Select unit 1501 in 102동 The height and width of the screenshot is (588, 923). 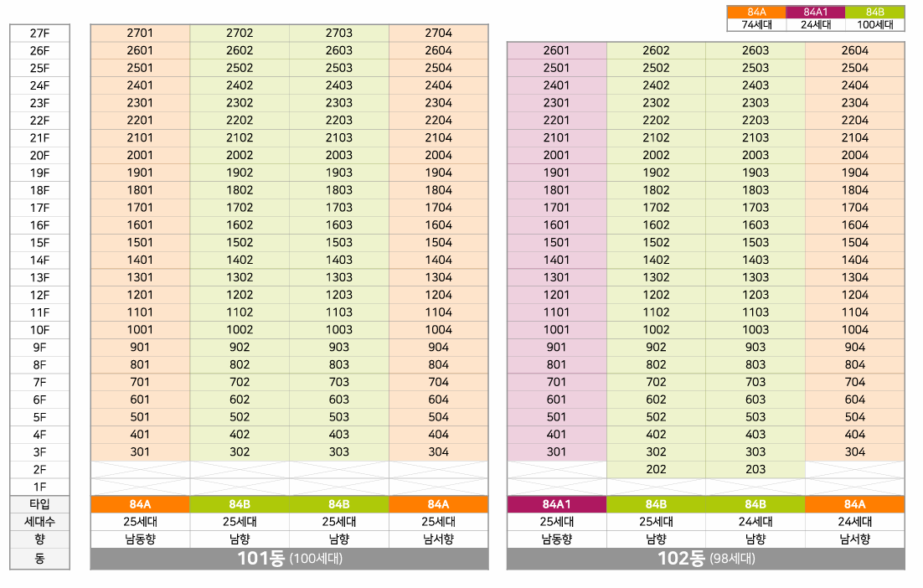[557, 243]
